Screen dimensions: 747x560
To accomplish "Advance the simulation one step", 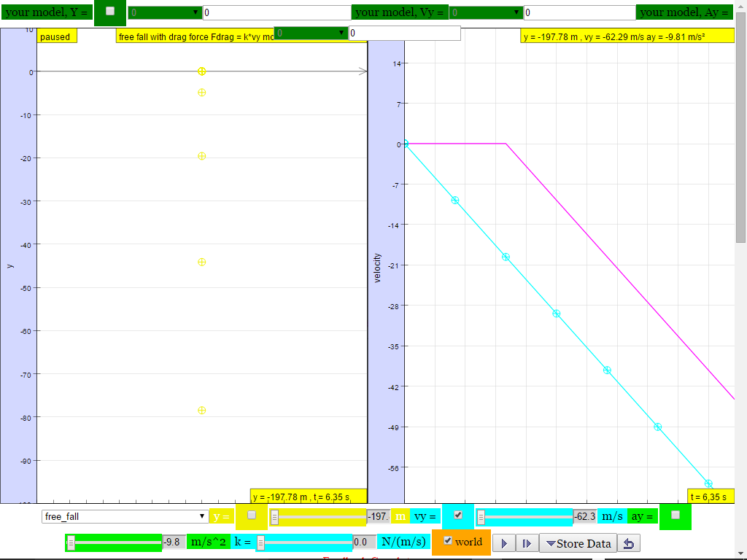I will click(527, 543).
